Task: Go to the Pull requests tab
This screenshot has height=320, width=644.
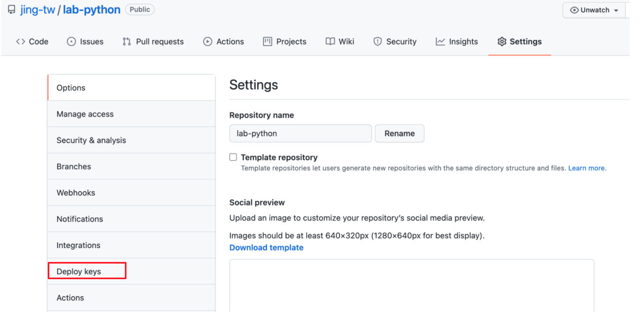Action: [x=153, y=42]
